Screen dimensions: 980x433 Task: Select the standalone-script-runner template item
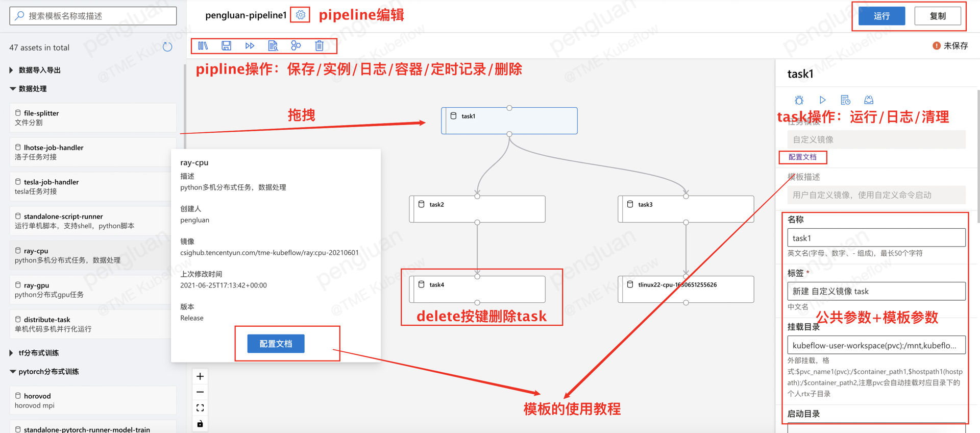tap(93, 221)
